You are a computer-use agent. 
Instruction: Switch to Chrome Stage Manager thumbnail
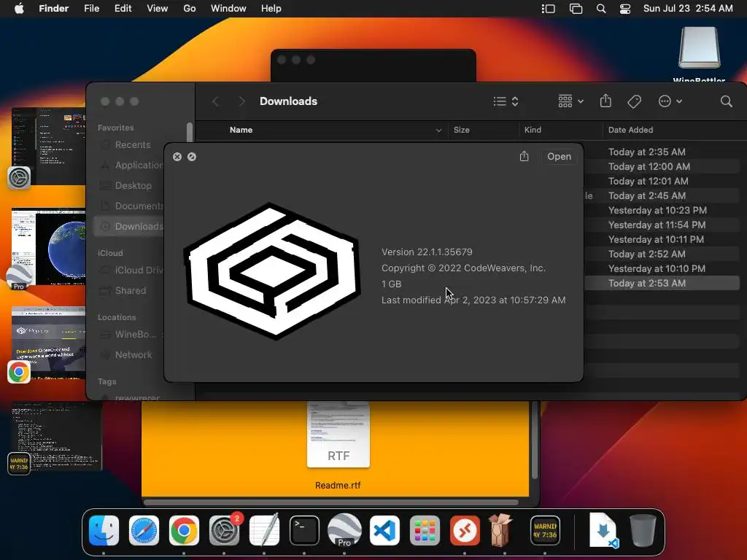pos(49,343)
